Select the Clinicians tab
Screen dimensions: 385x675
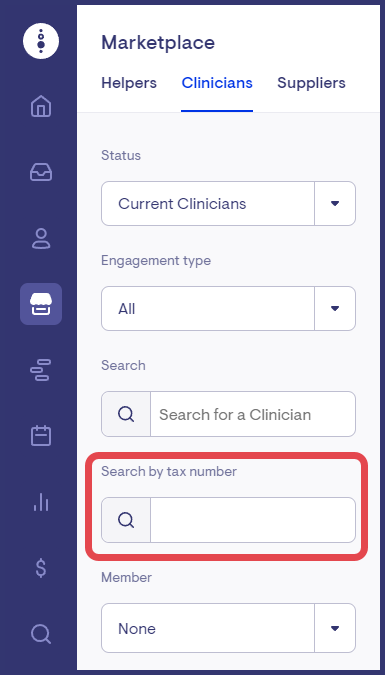click(217, 83)
